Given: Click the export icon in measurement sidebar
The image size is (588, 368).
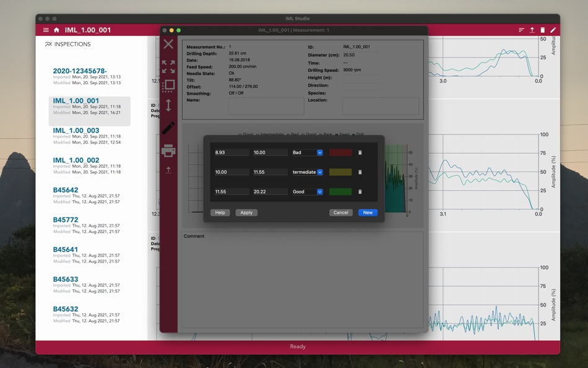Looking at the screenshot, I should tap(168, 170).
